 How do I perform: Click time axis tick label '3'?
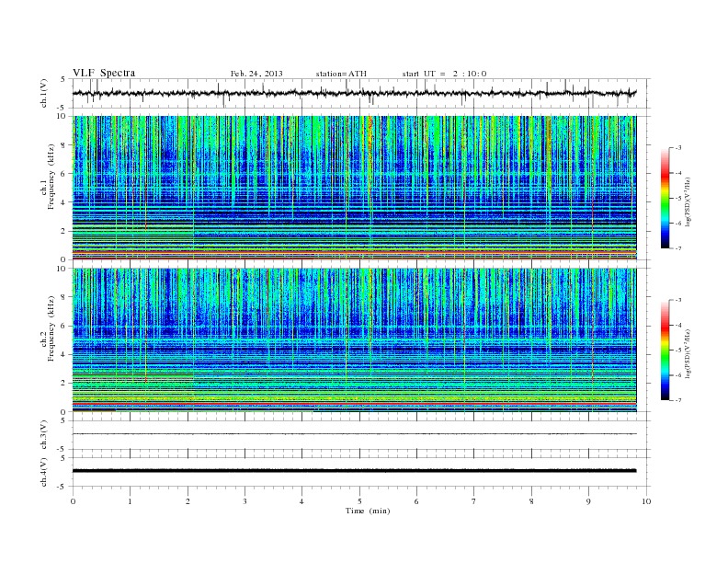[245, 501]
